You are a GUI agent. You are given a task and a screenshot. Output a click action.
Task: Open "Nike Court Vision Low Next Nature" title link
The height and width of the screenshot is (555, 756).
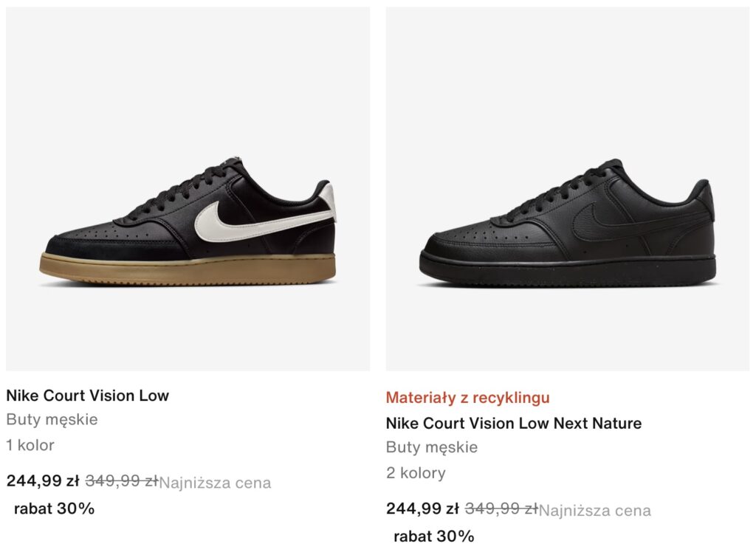tap(514, 424)
